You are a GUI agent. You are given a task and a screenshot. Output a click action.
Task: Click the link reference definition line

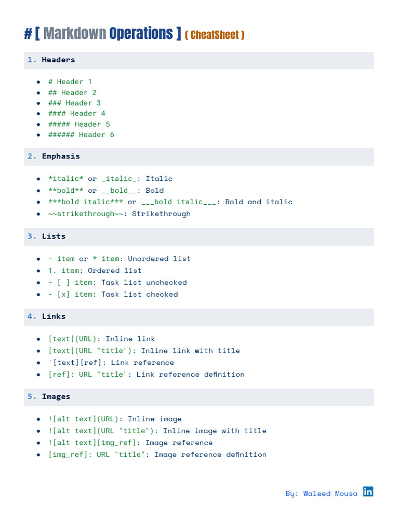146,374
